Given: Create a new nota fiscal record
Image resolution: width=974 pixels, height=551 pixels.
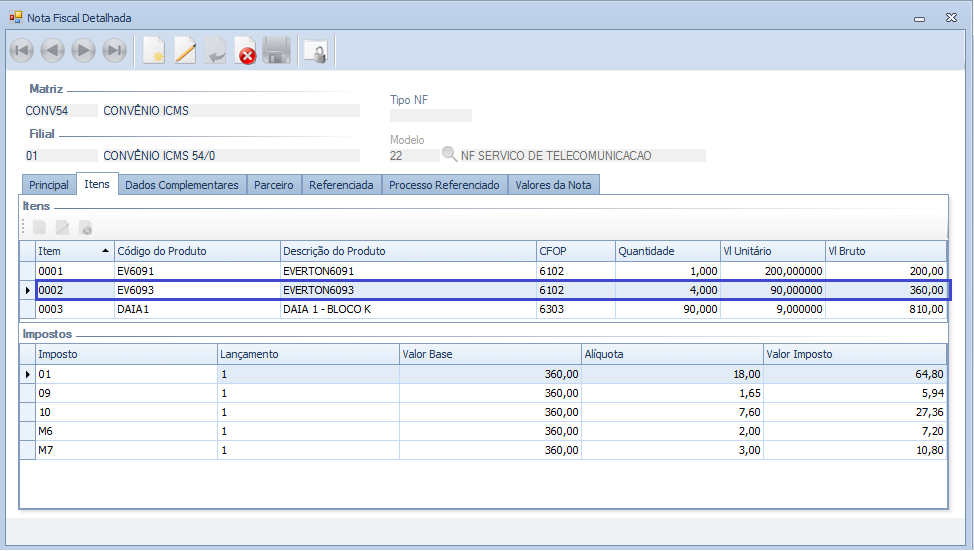Looking at the screenshot, I should tap(154, 51).
